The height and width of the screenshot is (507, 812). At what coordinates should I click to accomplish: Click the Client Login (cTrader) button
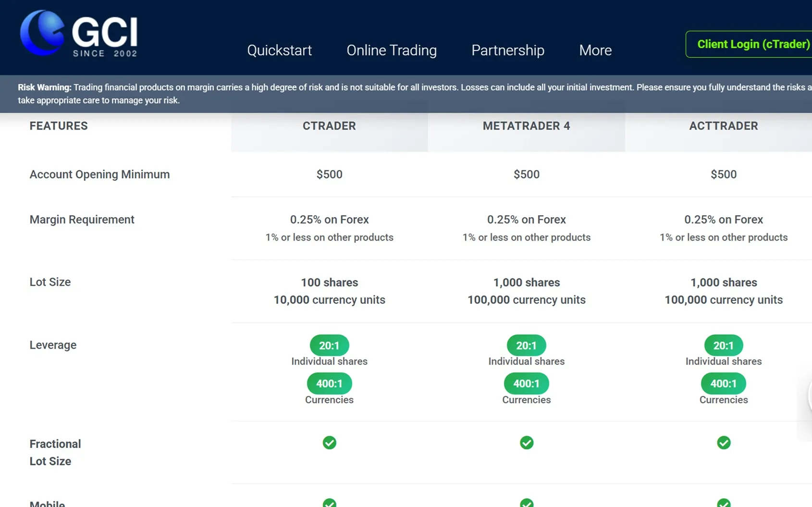[750, 44]
